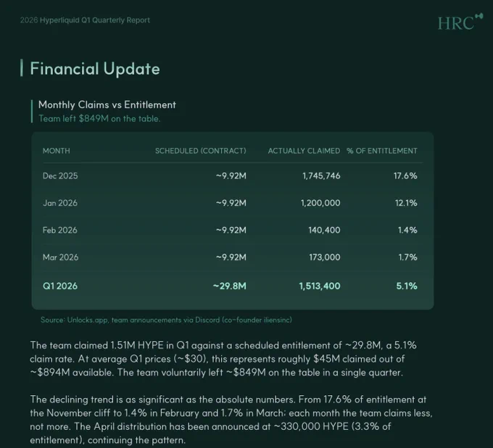
Task: Select the Dec 2025 row label
Action: coord(60,175)
